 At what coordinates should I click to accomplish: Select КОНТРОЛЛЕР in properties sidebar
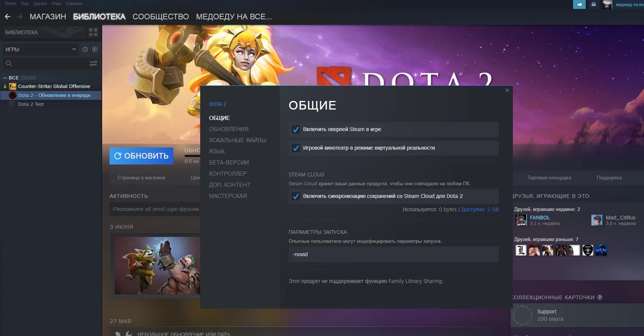point(228,174)
